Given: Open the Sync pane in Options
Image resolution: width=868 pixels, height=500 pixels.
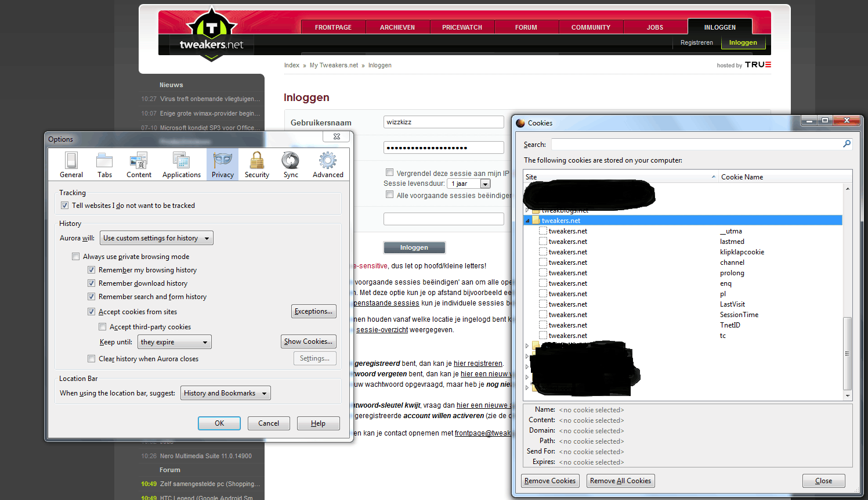Looking at the screenshot, I should click(x=291, y=164).
